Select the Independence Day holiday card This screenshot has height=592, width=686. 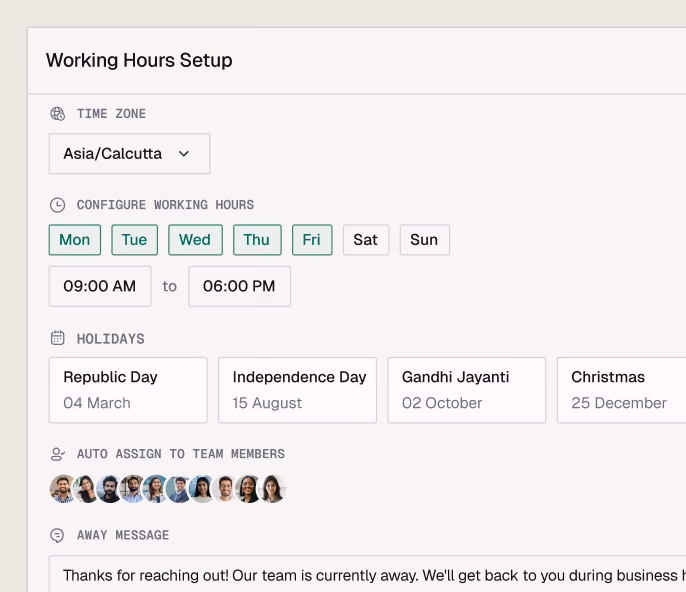[x=297, y=390]
